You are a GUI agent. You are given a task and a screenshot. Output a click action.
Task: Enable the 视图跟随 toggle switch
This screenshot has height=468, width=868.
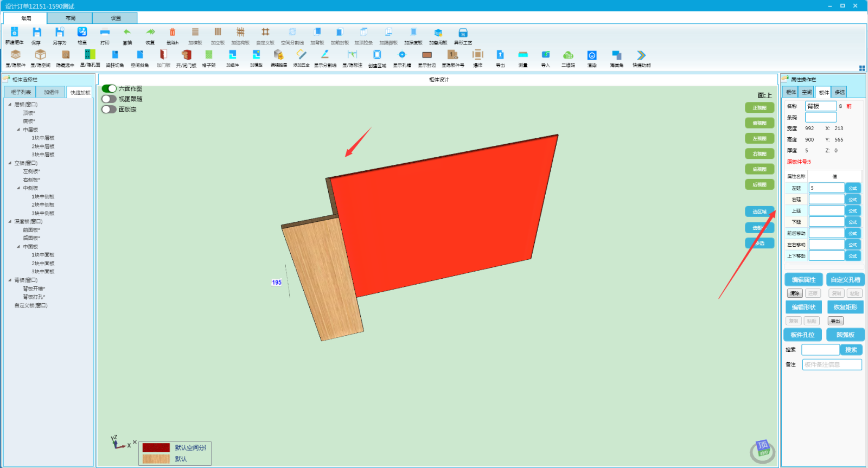(109, 99)
